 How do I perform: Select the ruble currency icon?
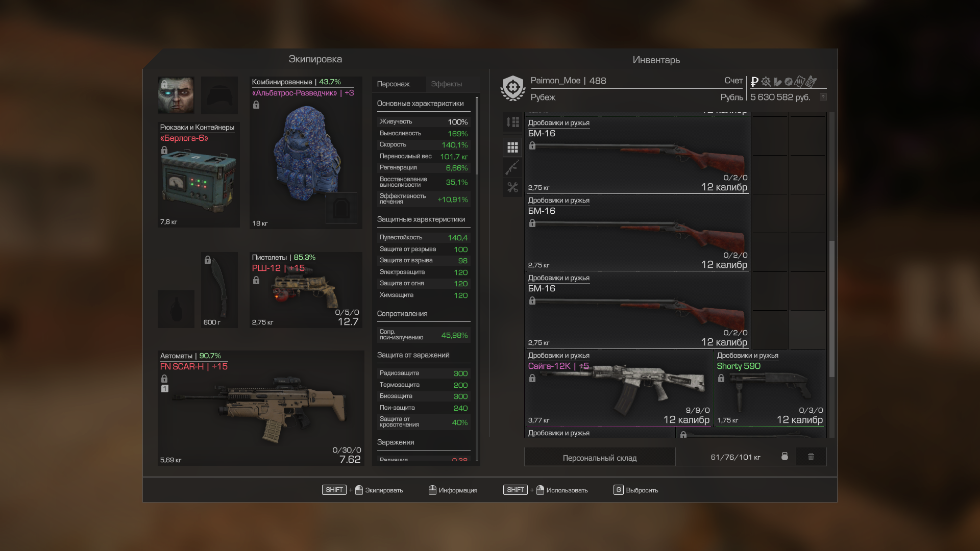[754, 81]
